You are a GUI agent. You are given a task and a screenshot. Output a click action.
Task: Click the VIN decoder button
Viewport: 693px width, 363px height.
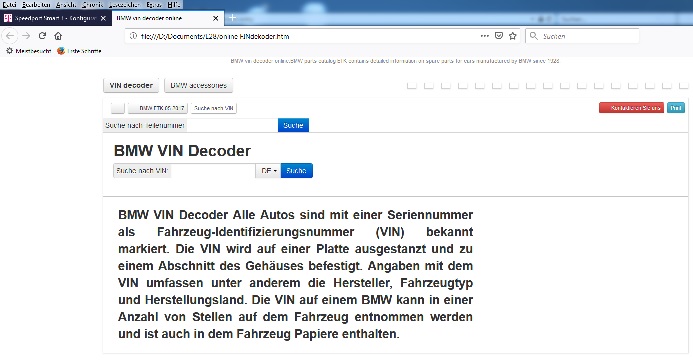pos(131,85)
